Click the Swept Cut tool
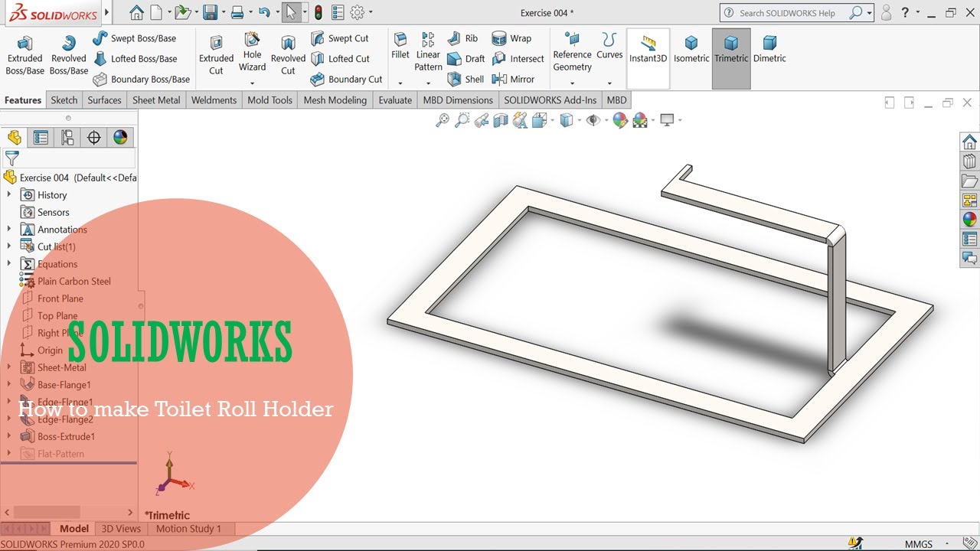Viewport: 980px width, 551px height. [339, 38]
